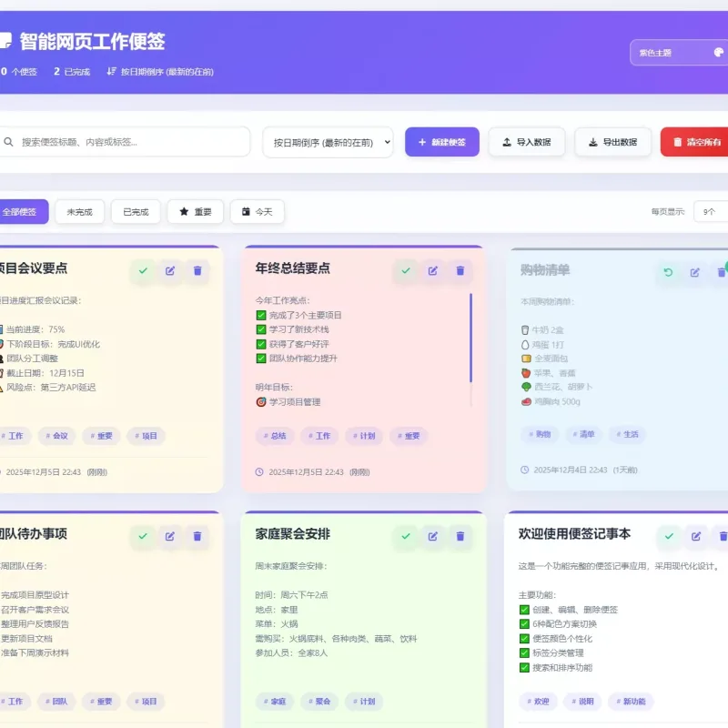The width and height of the screenshot is (728, 728).
Task: Mark 欢迎使用便签记事本 note as complete
Action: click(x=669, y=536)
